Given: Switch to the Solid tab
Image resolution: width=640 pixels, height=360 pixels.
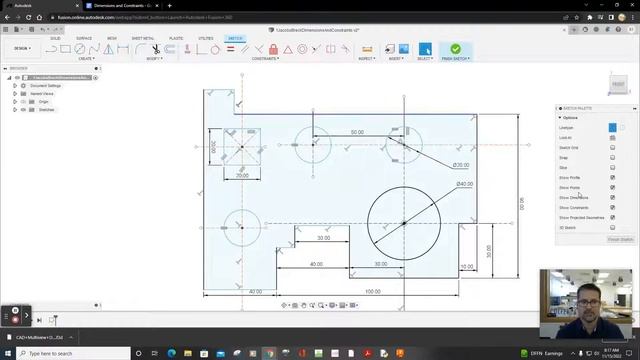Looking at the screenshot, I should coord(56,38).
